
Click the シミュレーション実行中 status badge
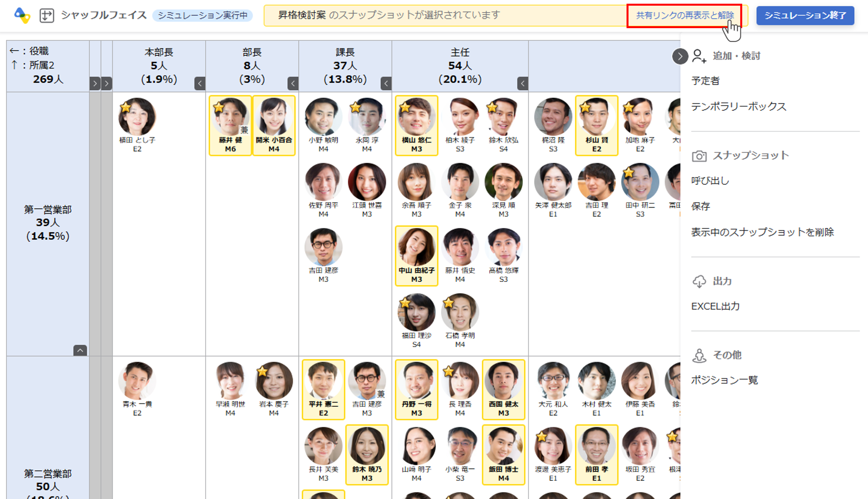pyautogui.click(x=202, y=15)
